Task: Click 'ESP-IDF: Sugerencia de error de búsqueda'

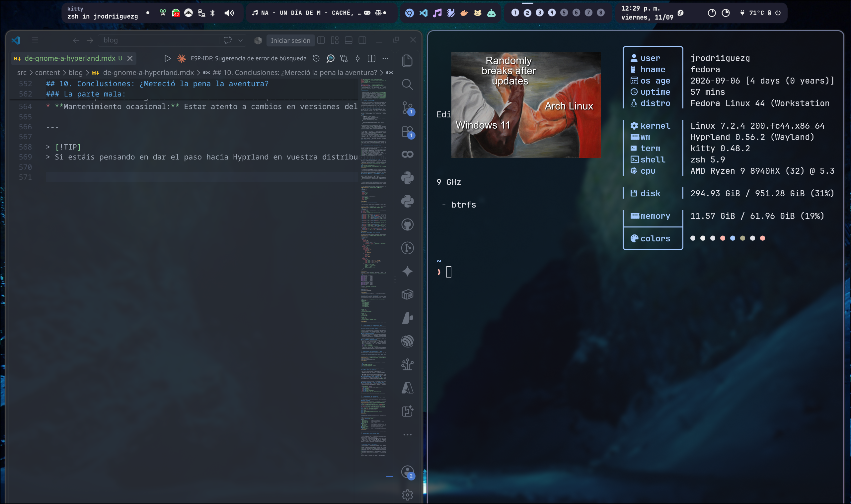Action: point(249,58)
